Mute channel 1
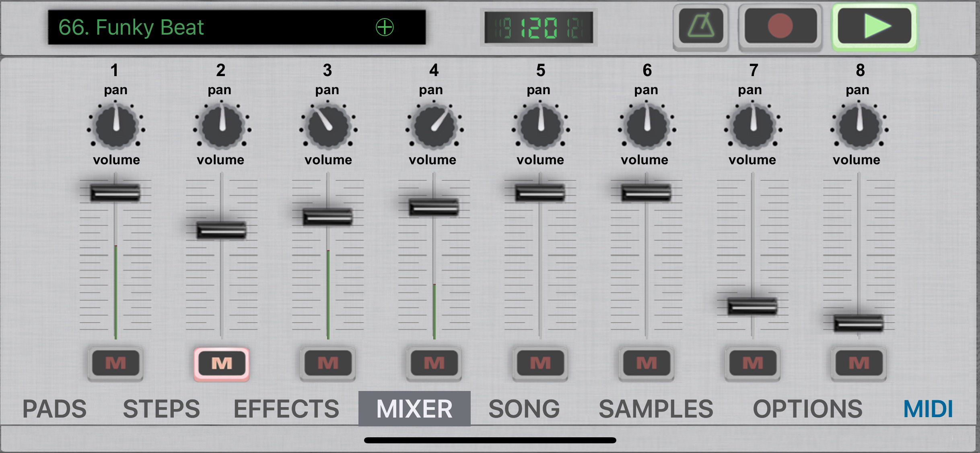Image resolution: width=980 pixels, height=453 pixels. pos(115,363)
